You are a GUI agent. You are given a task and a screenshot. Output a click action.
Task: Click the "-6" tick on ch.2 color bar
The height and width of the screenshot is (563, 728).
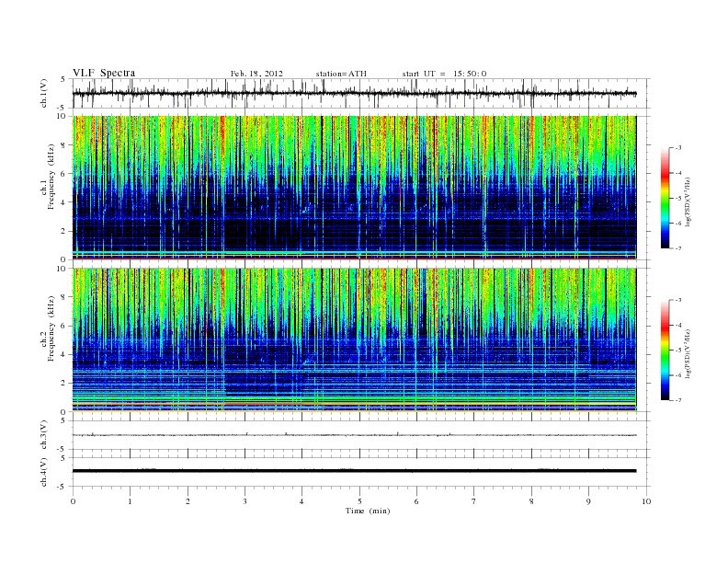(678, 374)
